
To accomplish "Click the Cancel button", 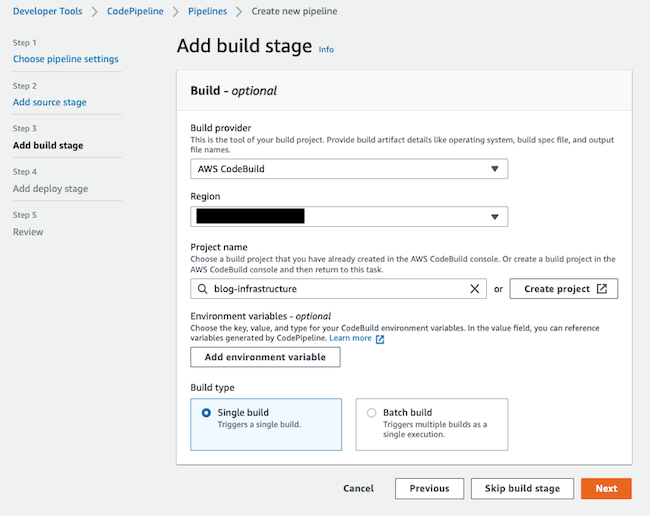I will tap(359, 489).
